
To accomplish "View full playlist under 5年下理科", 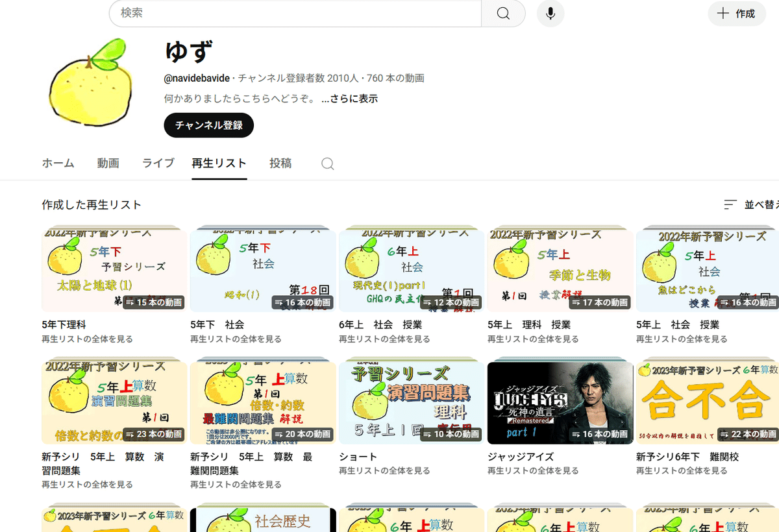I will [87, 339].
